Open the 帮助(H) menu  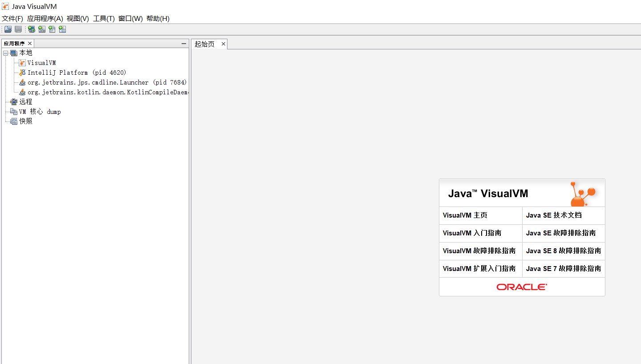coord(158,19)
